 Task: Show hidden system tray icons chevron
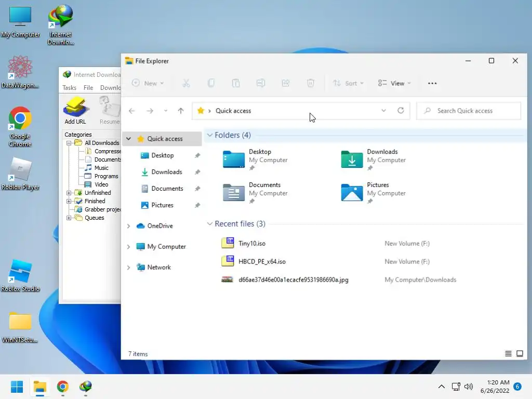(x=442, y=387)
